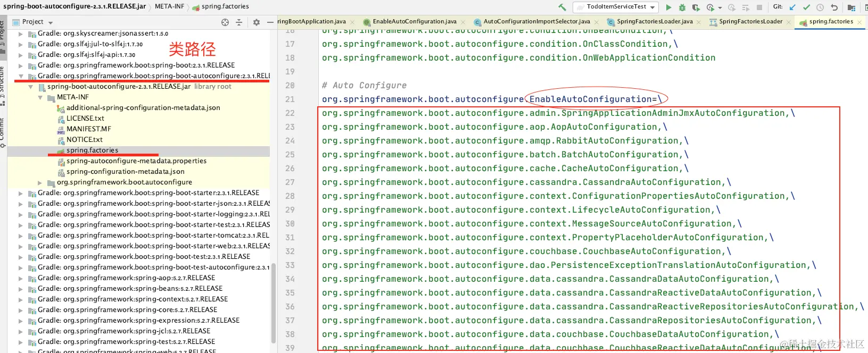The height and width of the screenshot is (353, 868).
Task: Expand Gradle spring-aop 5.2.7 library
Action: coord(21,278)
